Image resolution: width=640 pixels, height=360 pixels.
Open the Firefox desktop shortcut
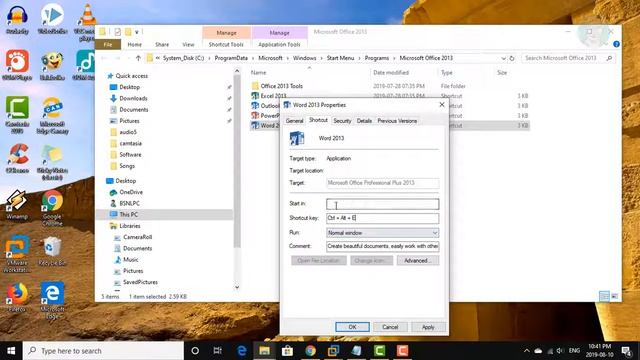(x=17, y=298)
